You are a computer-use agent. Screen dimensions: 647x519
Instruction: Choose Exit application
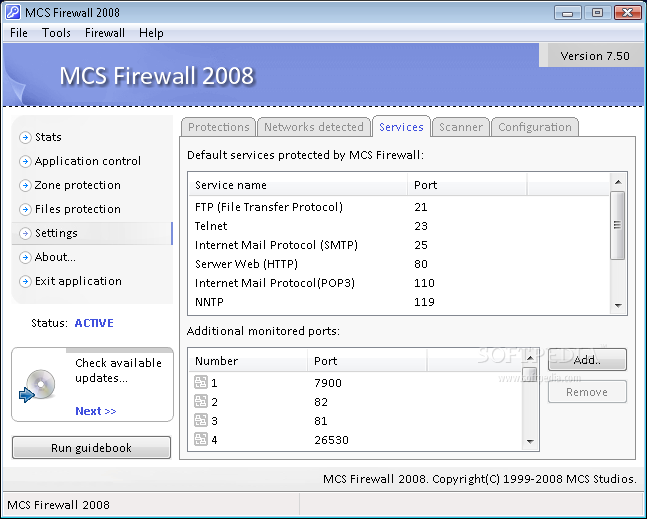[78, 281]
